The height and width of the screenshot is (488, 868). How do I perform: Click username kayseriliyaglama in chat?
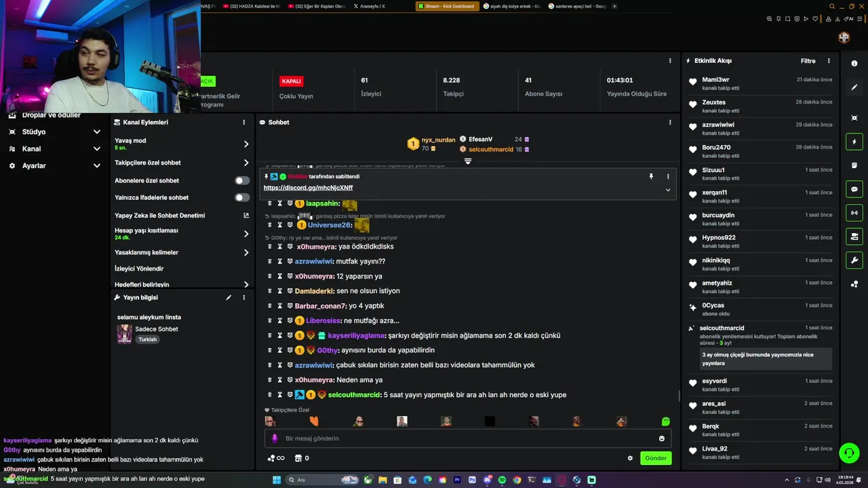point(356,335)
